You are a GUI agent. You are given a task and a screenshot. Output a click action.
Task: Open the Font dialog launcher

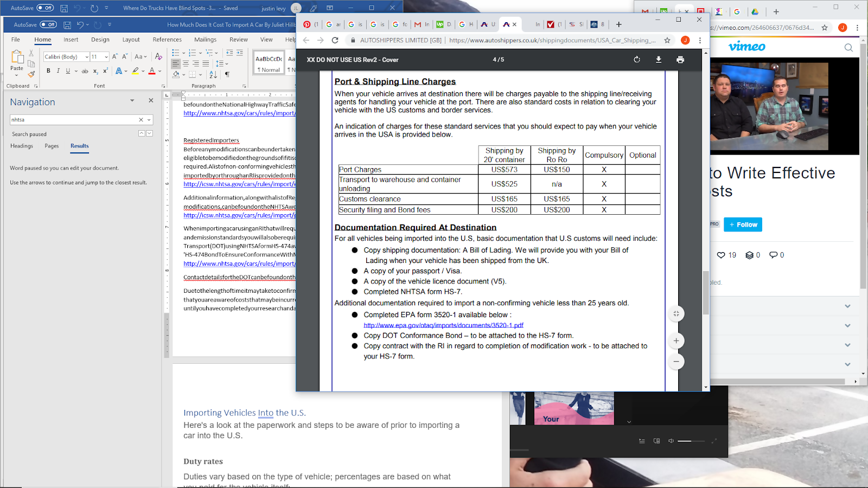[163, 86]
